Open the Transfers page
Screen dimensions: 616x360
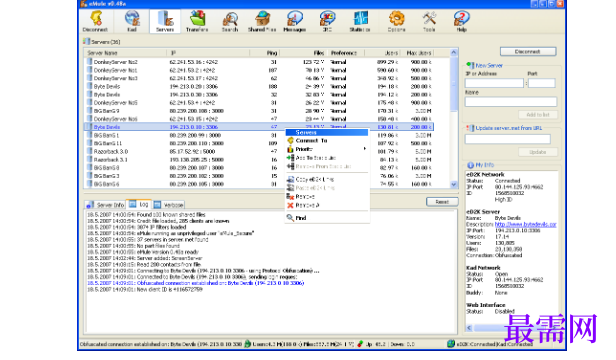pos(197,21)
